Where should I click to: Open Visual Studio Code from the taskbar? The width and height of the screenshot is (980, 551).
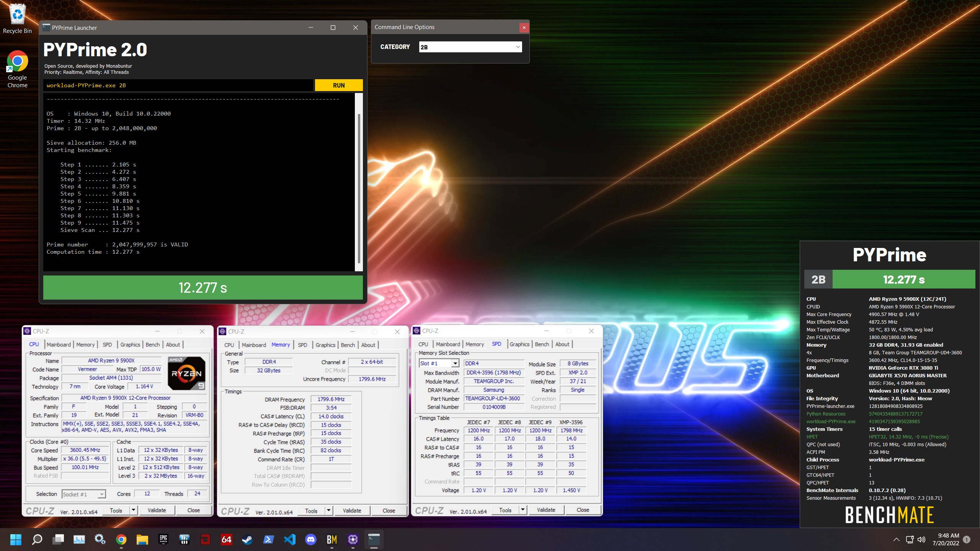[x=290, y=540]
